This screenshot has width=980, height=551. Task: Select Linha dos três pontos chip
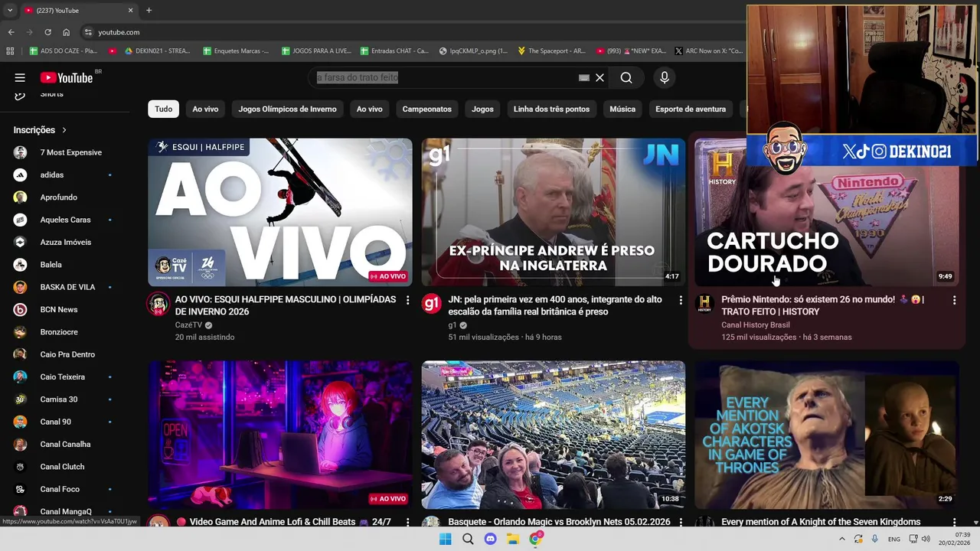tap(551, 109)
